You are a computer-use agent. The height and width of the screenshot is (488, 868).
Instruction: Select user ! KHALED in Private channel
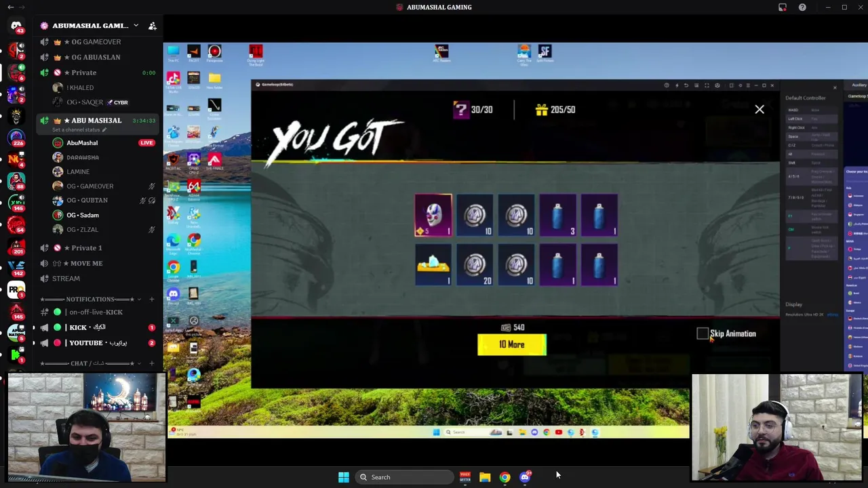[x=80, y=87]
